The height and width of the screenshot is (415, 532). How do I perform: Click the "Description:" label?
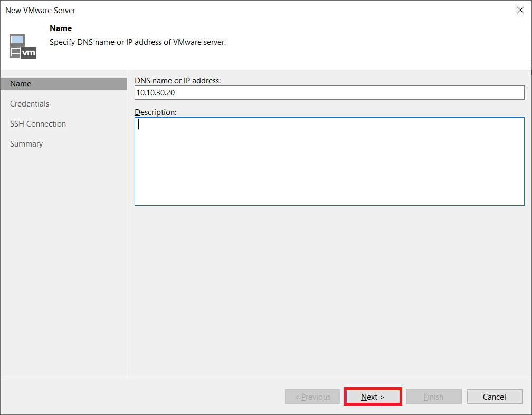pos(156,112)
